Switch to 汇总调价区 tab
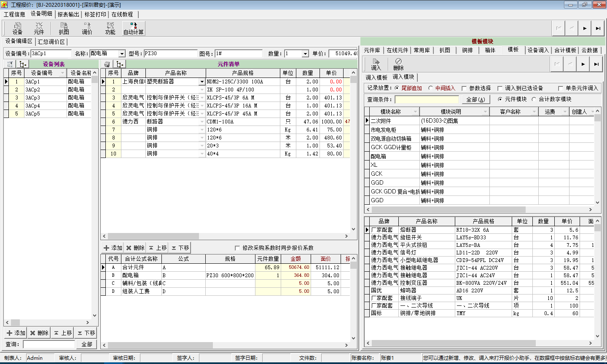The height and width of the screenshot is (364, 607). (51, 42)
